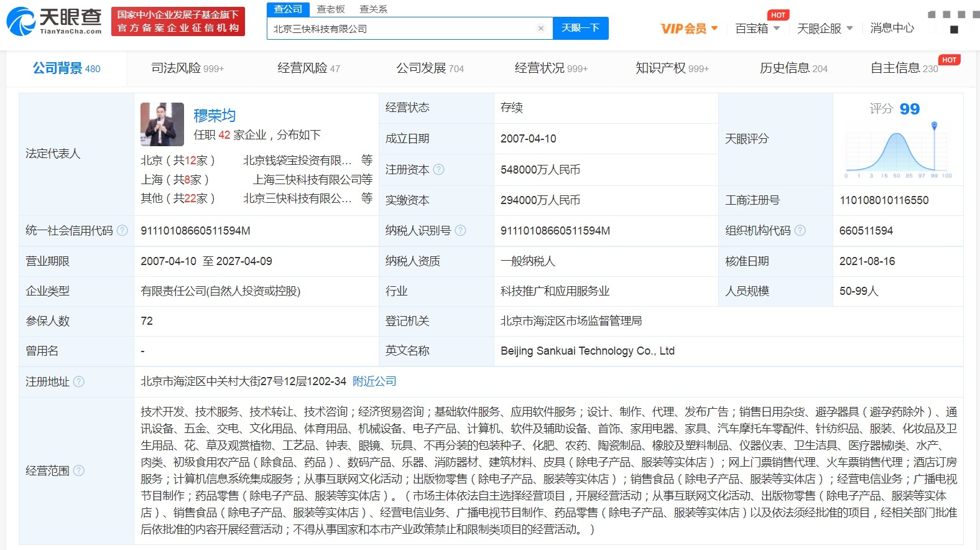Open legal representative 穆荣均 link
980x550 pixels.
(x=215, y=115)
